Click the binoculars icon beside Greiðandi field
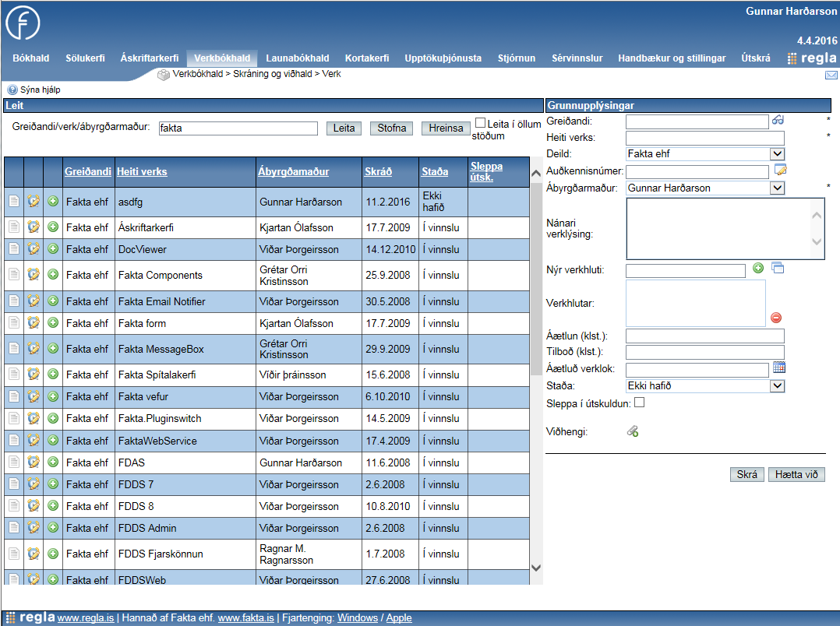Screen dimensions: 840x626 pyautogui.click(x=778, y=121)
